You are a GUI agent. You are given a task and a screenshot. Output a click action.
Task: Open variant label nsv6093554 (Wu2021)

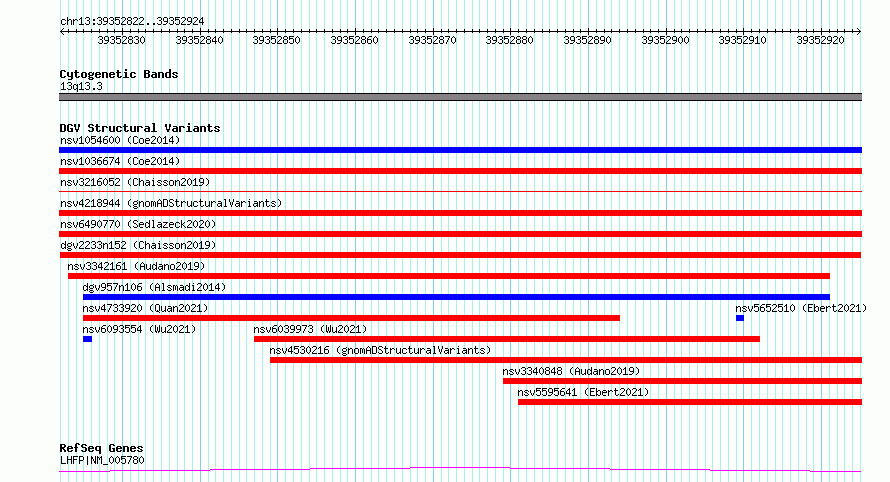(139, 329)
